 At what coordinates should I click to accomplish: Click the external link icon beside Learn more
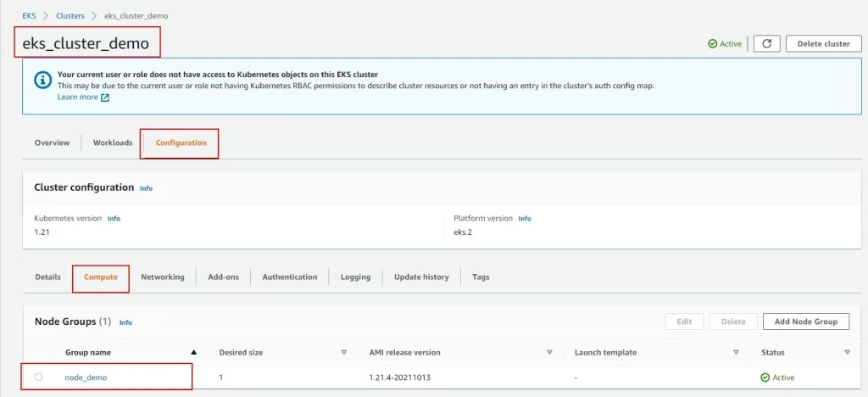click(105, 98)
